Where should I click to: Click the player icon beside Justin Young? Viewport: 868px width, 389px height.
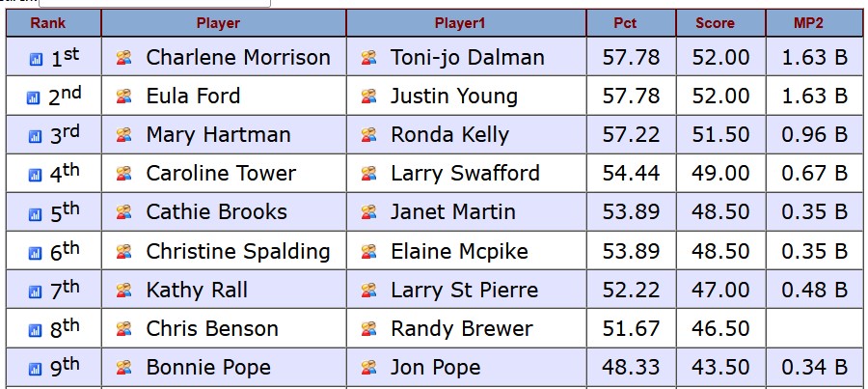[368, 97]
